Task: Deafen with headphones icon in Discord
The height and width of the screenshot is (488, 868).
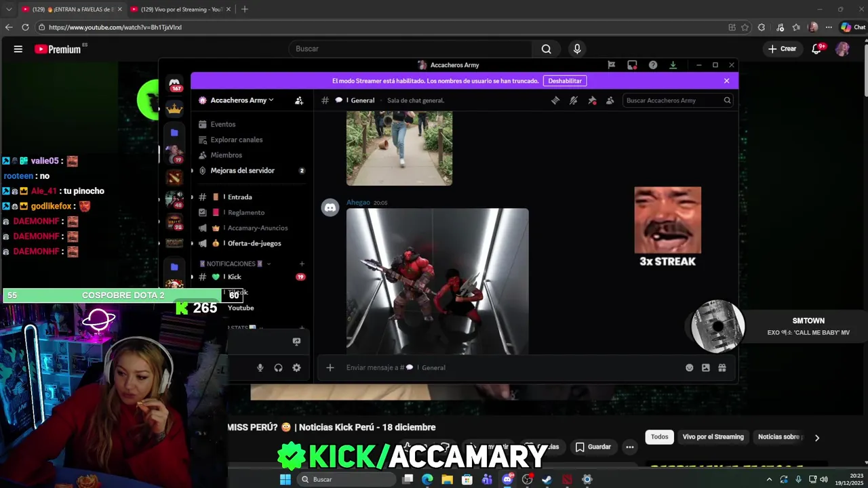Action: tap(278, 367)
